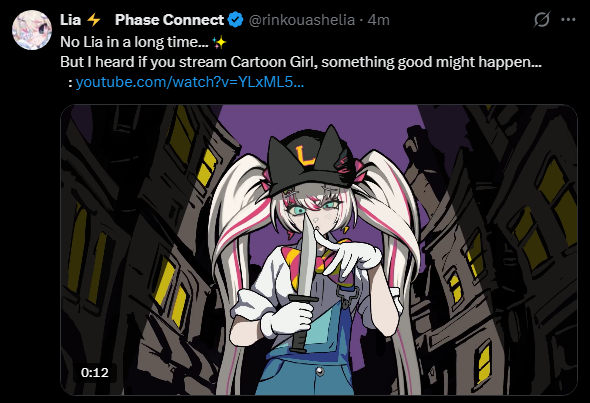The height and width of the screenshot is (403, 590).
Task: Click the 4m post timestamp
Action: (x=379, y=20)
